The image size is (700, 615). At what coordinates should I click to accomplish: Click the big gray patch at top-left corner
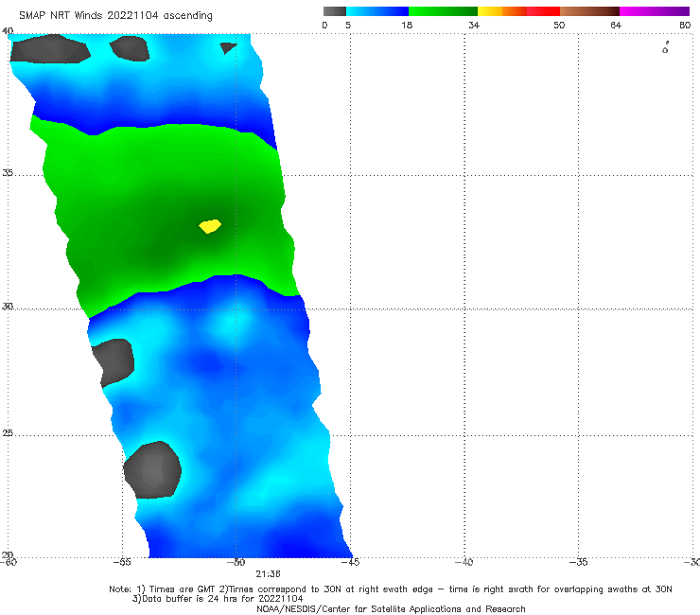pyautogui.click(x=50, y=48)
